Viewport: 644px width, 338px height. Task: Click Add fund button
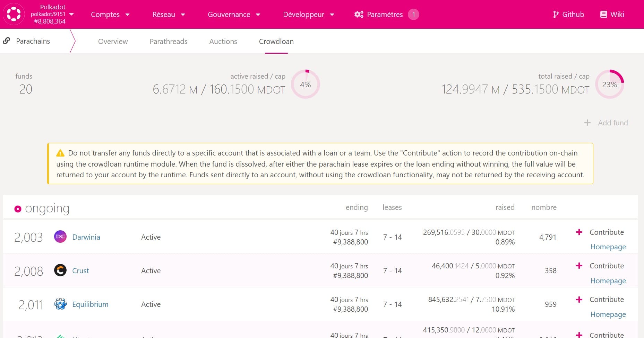(606, 123)
